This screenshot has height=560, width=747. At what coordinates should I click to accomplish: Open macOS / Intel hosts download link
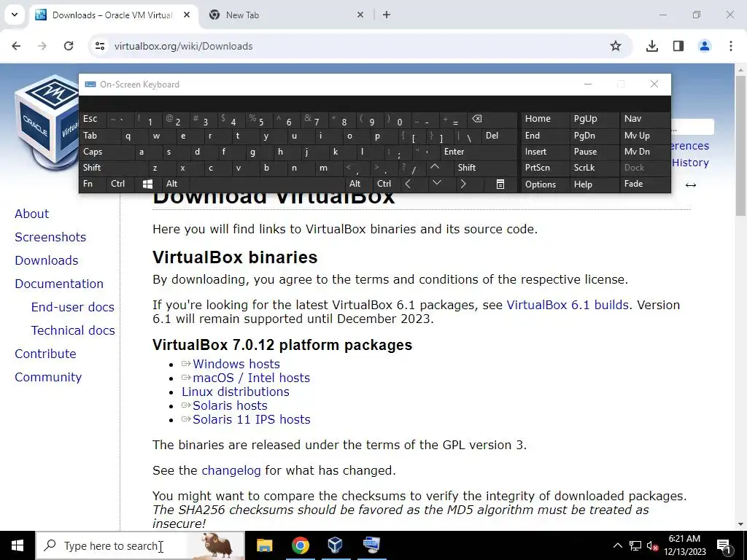click(251, 378)
